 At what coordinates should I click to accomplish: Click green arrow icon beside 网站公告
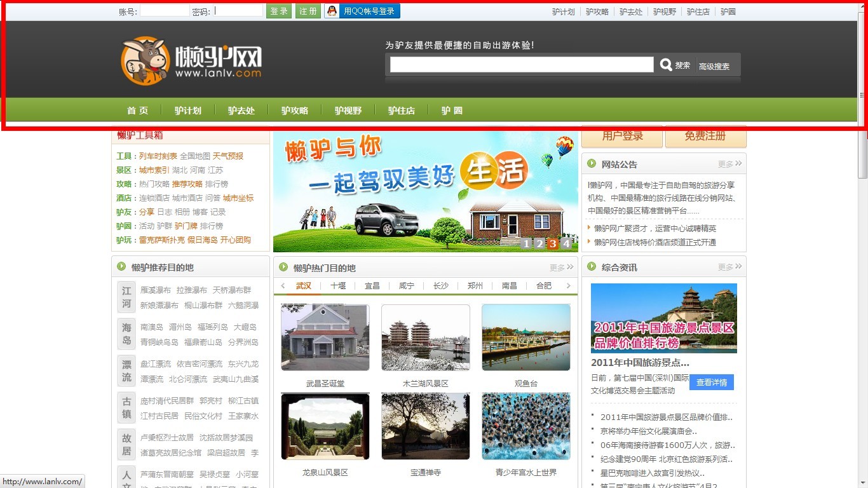(x=592, y=164)
